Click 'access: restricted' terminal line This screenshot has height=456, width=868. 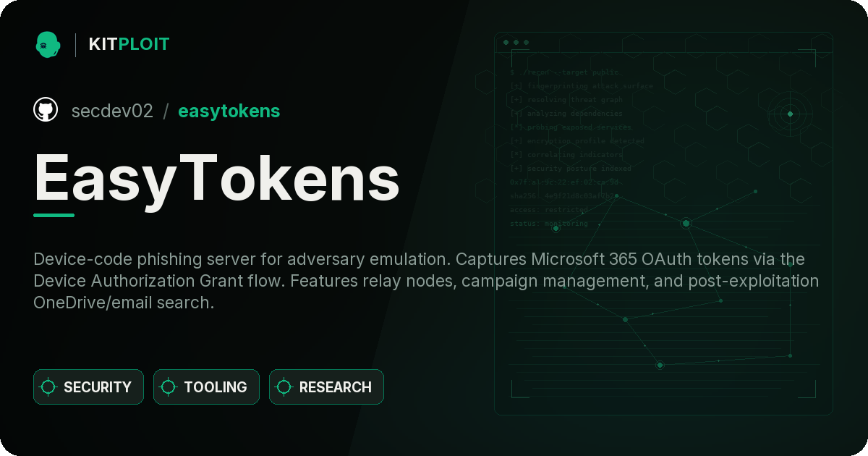coord(549,210)
